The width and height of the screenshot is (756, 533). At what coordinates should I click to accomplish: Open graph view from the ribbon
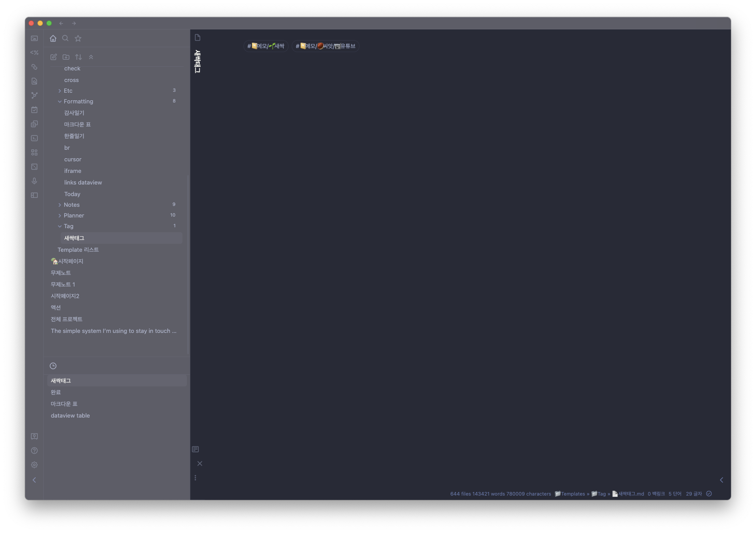pos(34,95)
